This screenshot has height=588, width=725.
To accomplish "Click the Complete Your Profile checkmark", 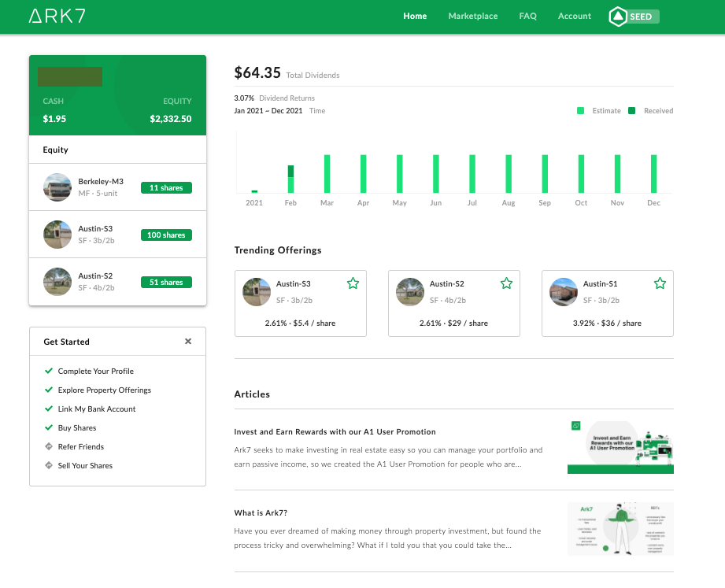I will coord(49,371).
